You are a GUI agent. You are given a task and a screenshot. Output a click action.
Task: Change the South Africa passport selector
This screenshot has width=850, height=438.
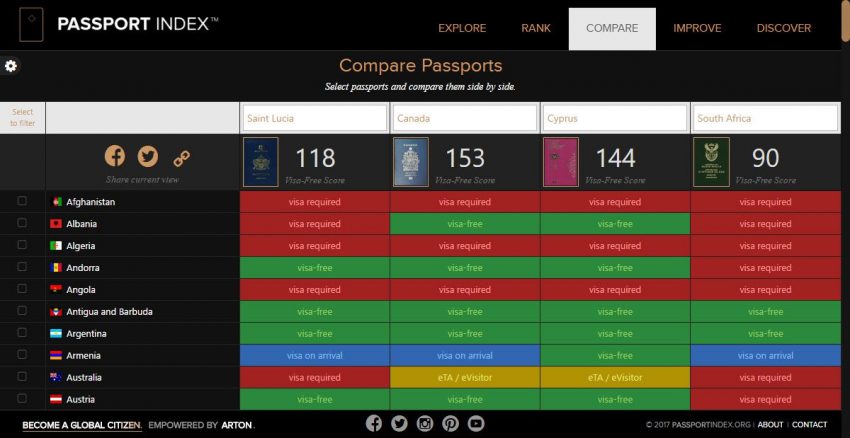click(765, 118)
